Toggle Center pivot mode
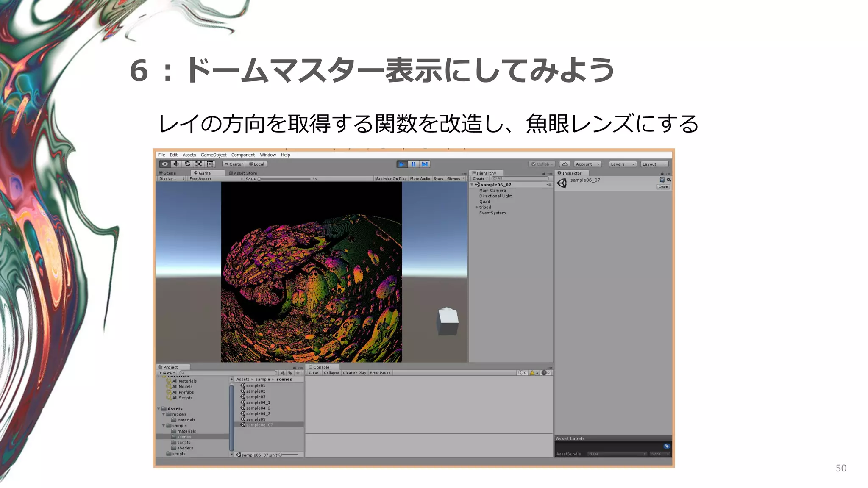The width and height of the screenshot is (868, 488). point(234,164)
